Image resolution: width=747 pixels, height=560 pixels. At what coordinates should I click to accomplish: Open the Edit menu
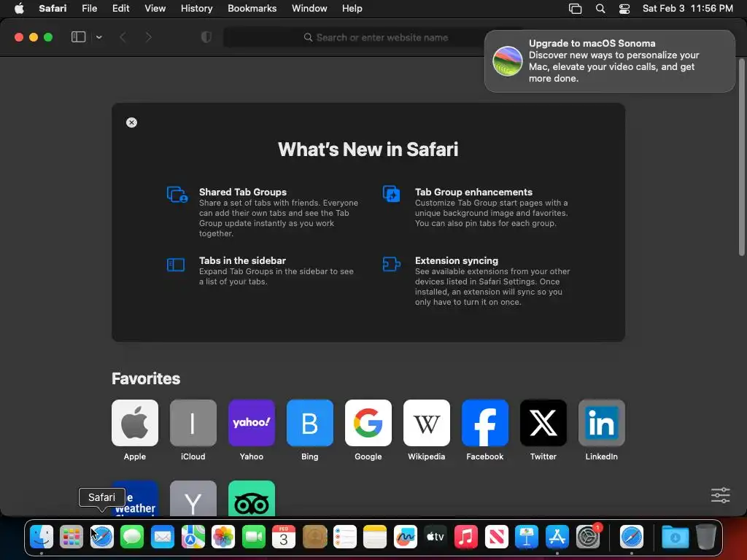point(120,8)
